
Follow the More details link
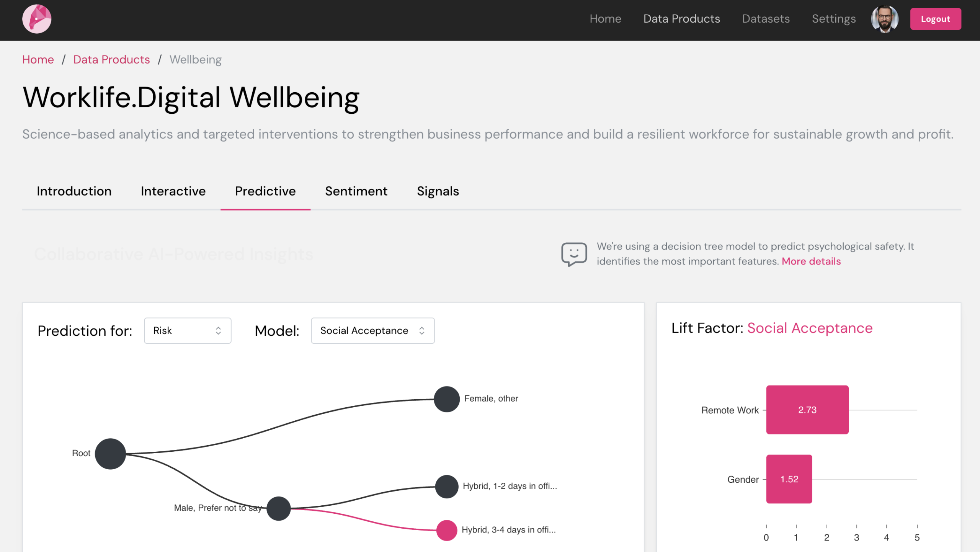tap(811, 261)
